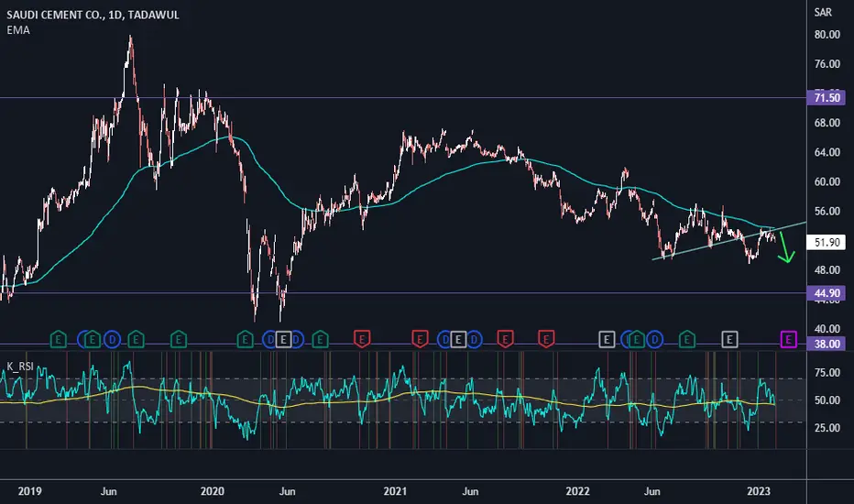Viewport: 854px width, 504px height.
Task: Click the 50.00 RSI scale value
Action: (827, 400)
